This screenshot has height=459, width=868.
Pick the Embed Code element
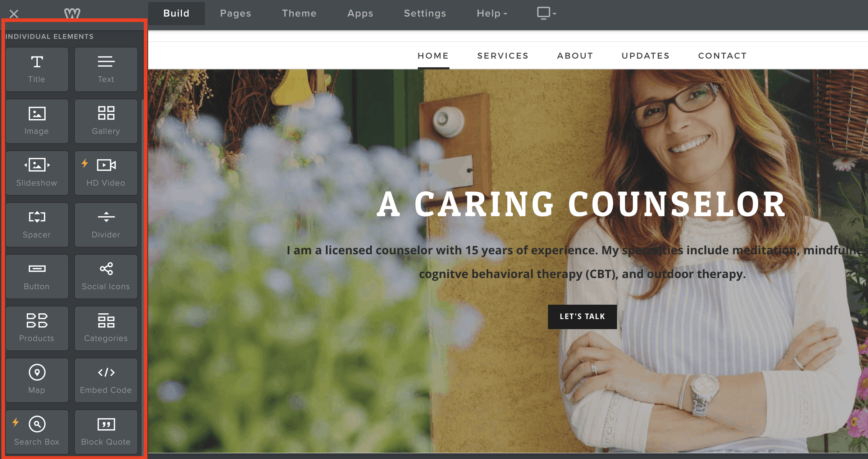coord(106,380)
